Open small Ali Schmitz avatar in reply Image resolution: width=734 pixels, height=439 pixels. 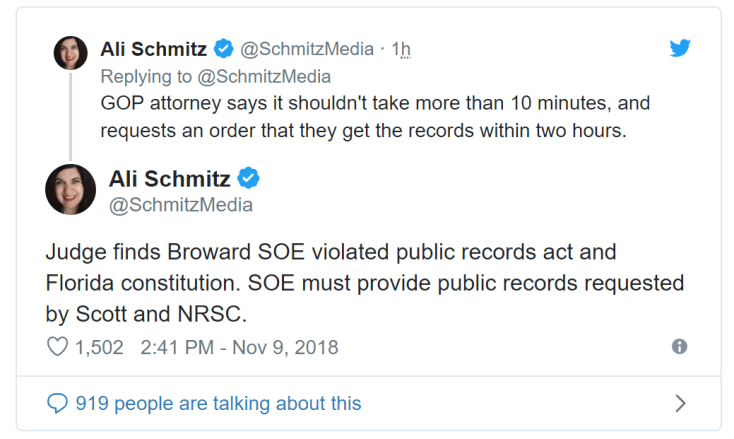click(x=70, y=53)
